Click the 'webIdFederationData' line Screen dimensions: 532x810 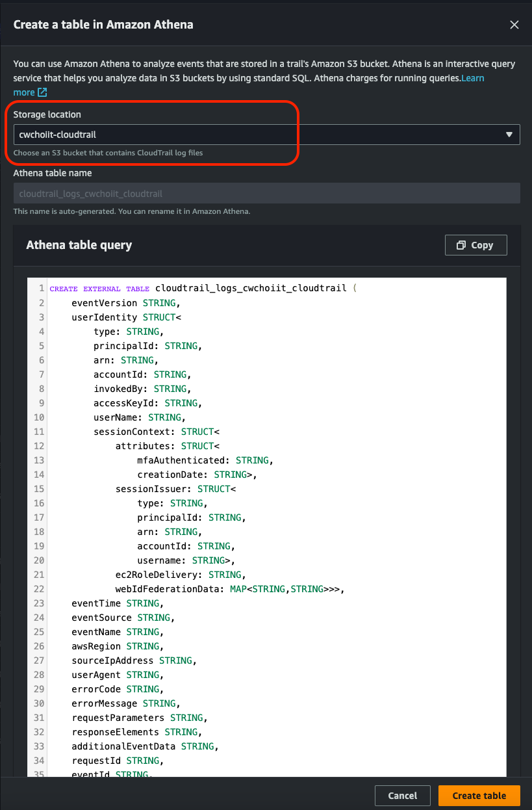229,589
